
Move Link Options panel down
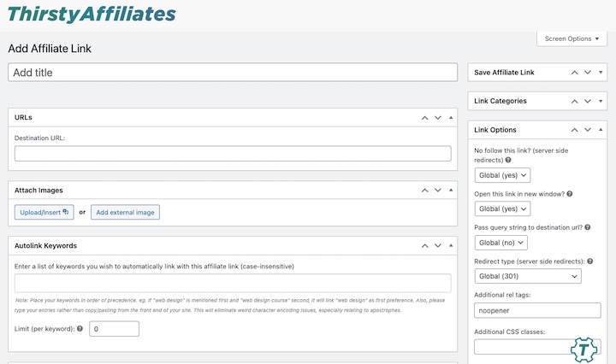point(587,130)
